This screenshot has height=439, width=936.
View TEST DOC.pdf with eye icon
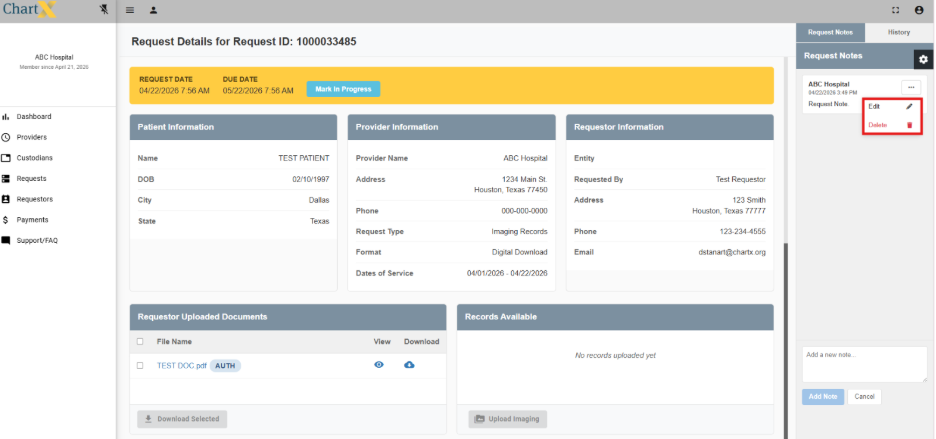379,365
